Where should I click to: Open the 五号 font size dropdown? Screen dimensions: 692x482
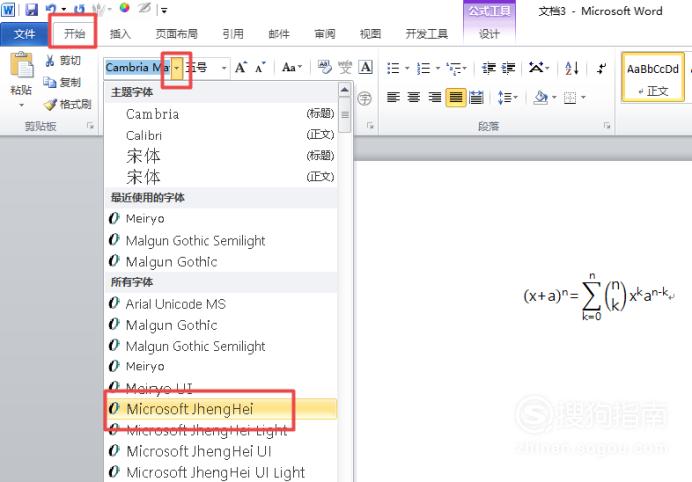[x=224, y=68]
